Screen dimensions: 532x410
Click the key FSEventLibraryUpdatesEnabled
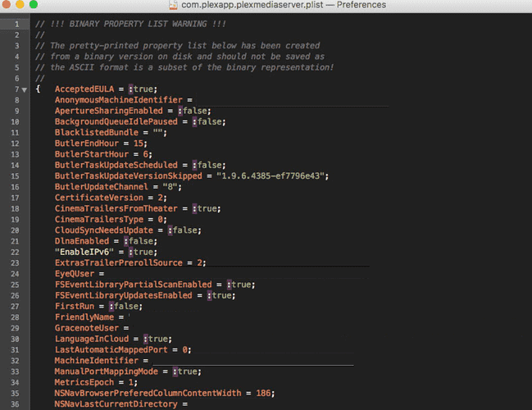tap(124, 295)
